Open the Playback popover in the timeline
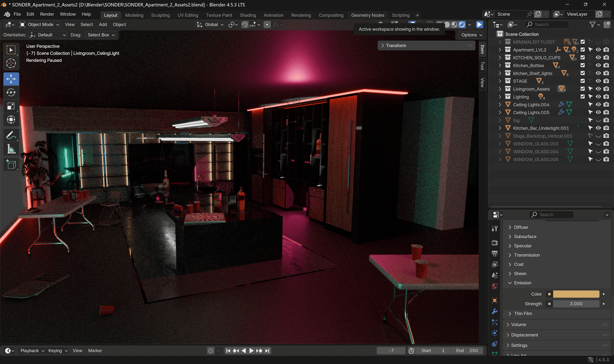Screen dimensions: 614x364 (32, 351)
